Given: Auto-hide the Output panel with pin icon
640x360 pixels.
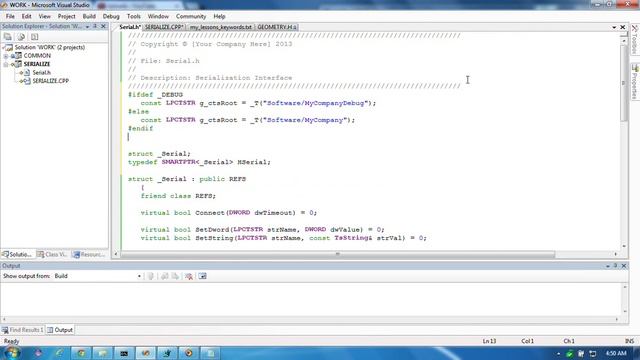Looking at the screenshot, I should point(616,266).
